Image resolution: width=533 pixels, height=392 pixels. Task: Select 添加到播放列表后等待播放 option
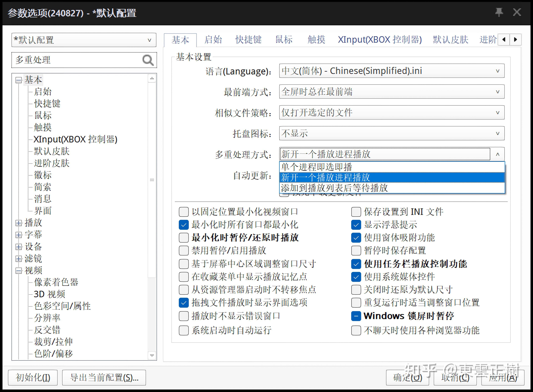click(x=392, y=188)
